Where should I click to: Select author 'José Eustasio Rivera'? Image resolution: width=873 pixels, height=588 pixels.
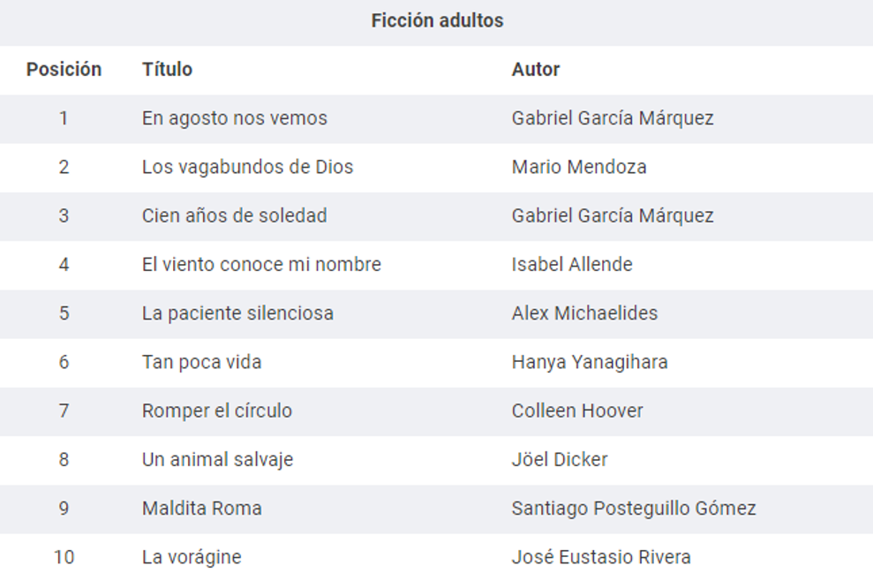600,557
